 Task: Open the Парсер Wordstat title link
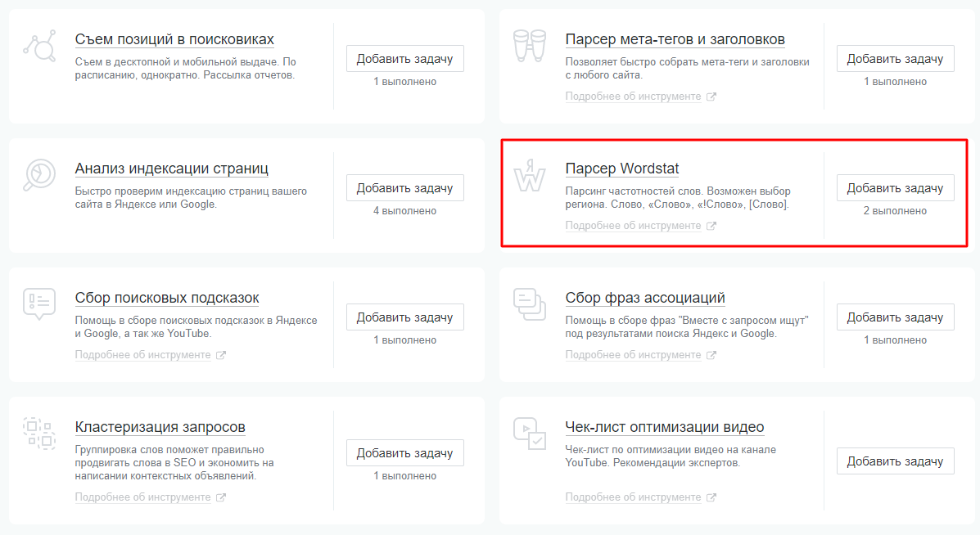click(x=622, y=169)
